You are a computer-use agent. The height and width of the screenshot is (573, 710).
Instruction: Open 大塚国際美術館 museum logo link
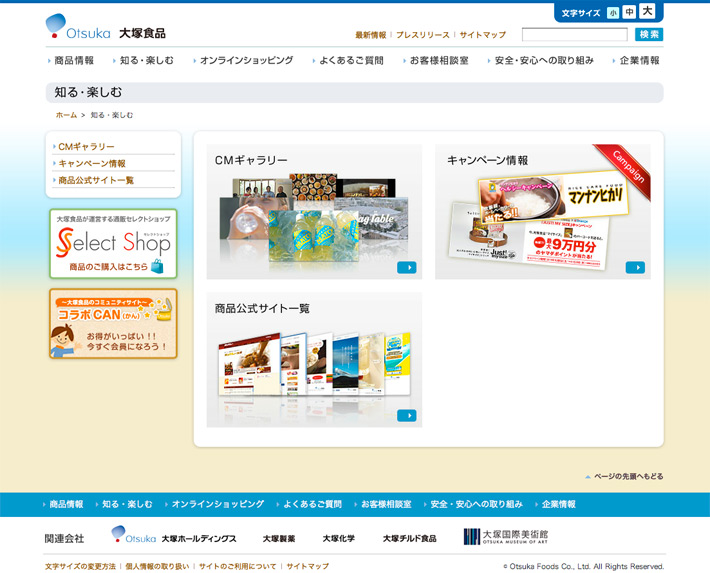pos(506,537)
